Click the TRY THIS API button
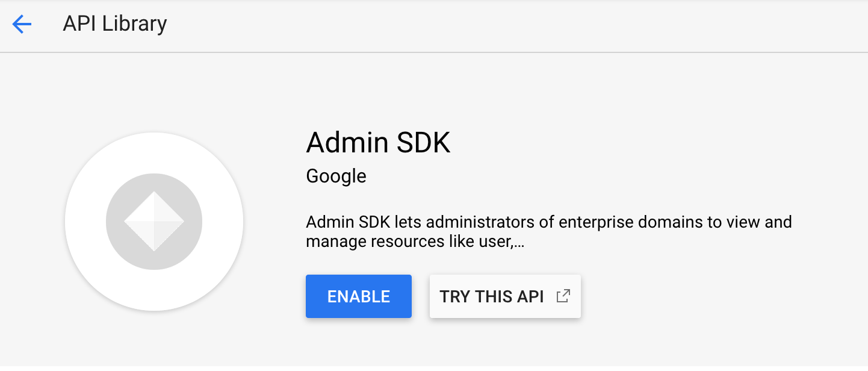 click(504, 296)
